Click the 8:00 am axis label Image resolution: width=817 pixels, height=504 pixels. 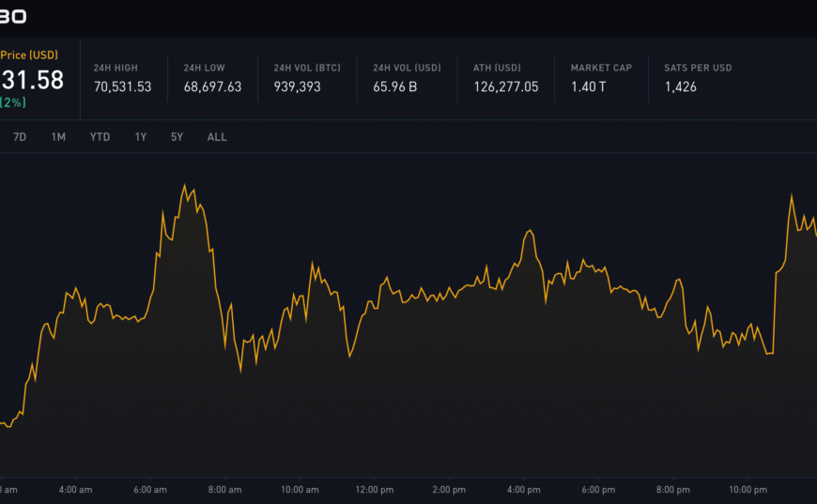pyautogui.click(x=224, y=489)
